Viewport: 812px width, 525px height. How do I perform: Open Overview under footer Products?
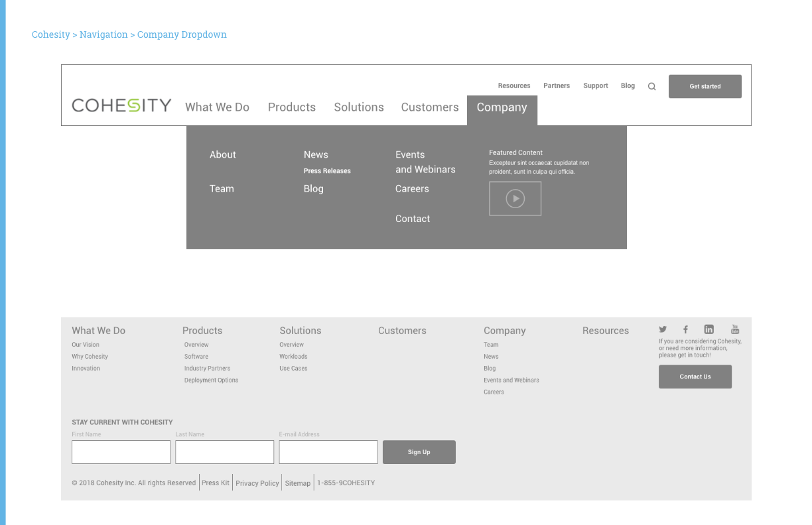196,345
